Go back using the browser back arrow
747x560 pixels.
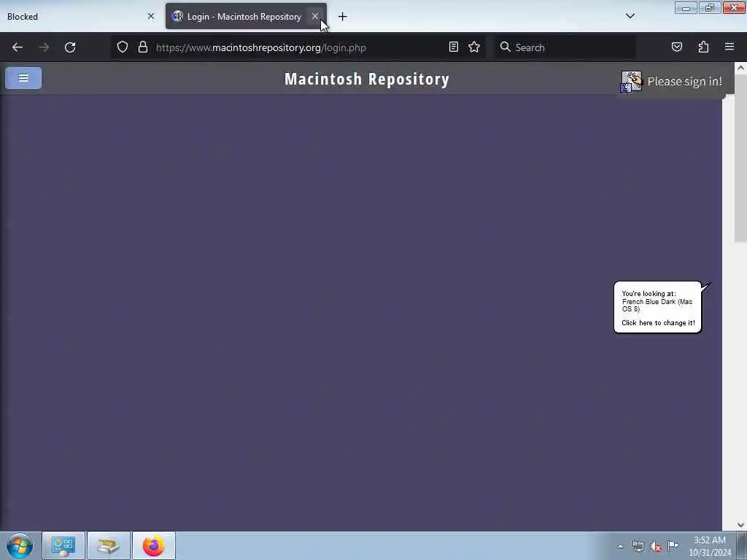pos(18,47)
